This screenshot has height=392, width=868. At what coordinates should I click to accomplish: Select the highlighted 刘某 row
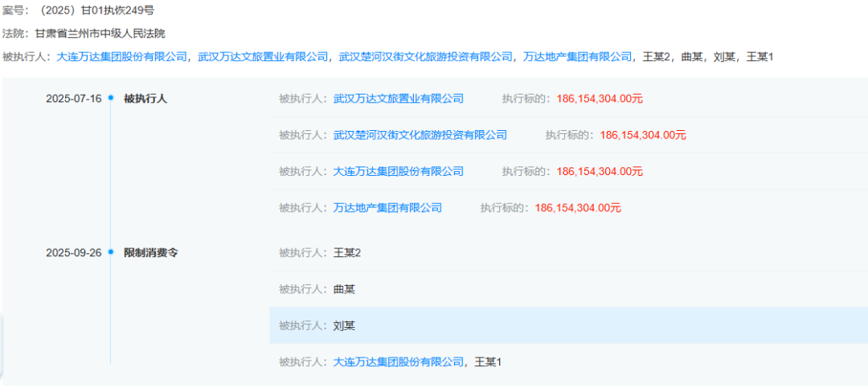click(568, 325)
